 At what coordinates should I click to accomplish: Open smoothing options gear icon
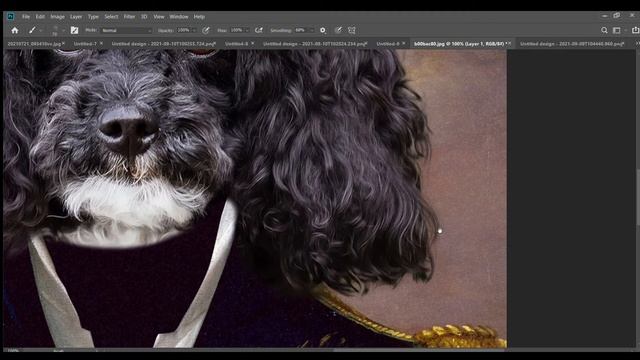coord(323,30)
